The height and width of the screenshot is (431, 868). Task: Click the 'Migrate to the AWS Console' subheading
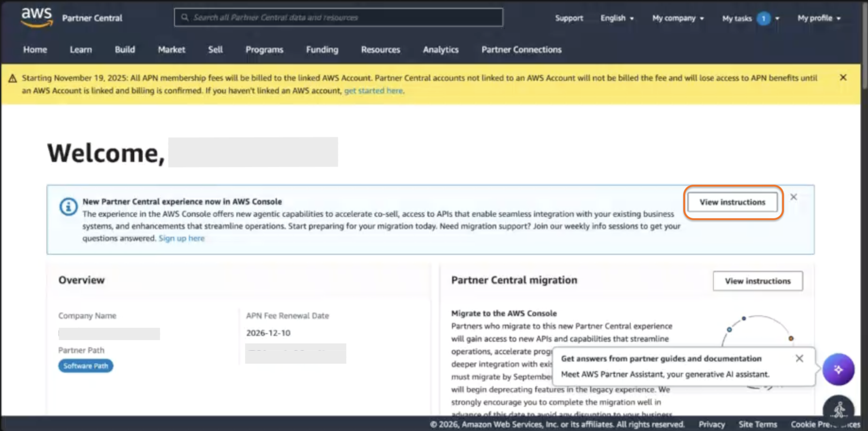coord(504,313)
